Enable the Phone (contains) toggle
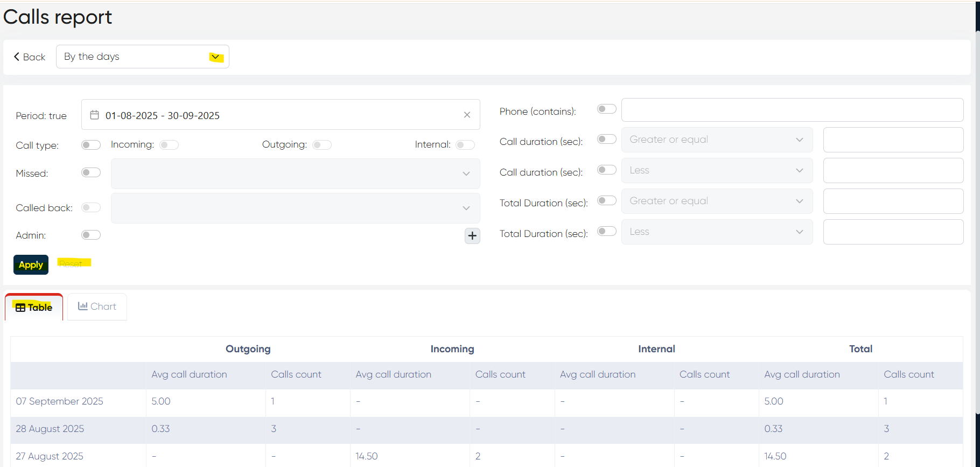The width and height of the screenshot is (980, 467). (x=606, y=109)
